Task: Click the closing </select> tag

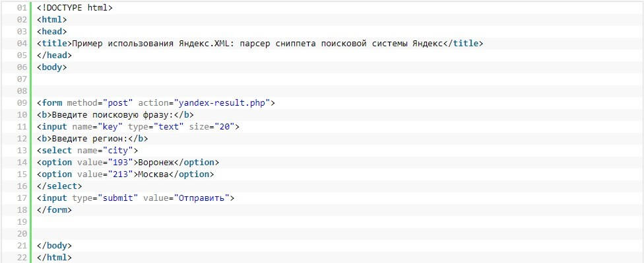Action: 59,186
